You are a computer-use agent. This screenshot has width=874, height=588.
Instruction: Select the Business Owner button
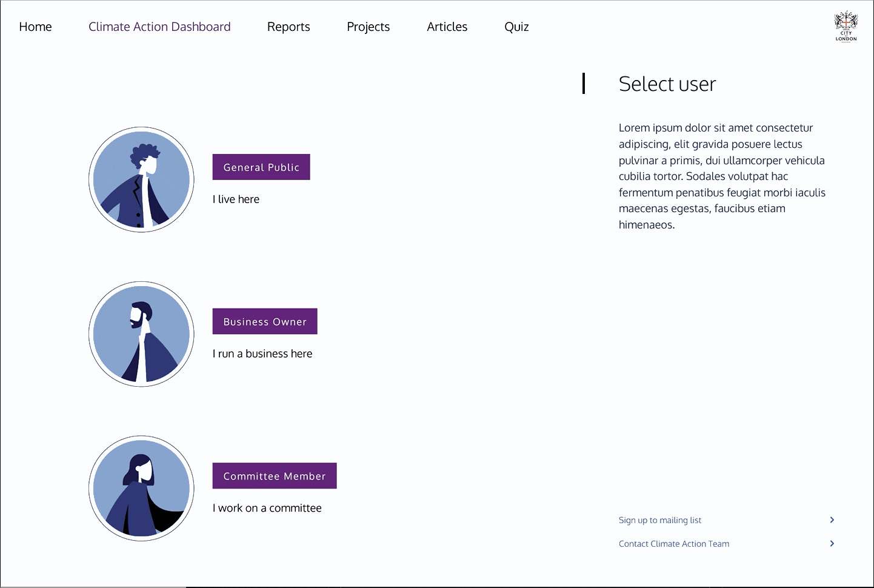pyautogui.click(x=265, y=321)
